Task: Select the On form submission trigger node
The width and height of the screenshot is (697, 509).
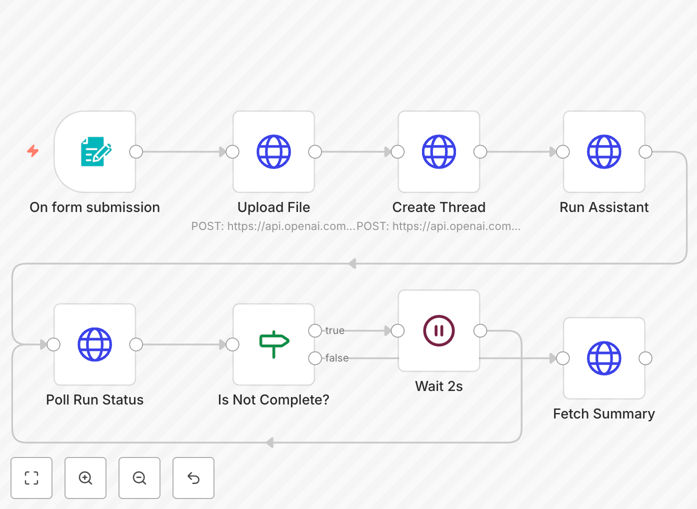Action: click(x=95, y=152)
